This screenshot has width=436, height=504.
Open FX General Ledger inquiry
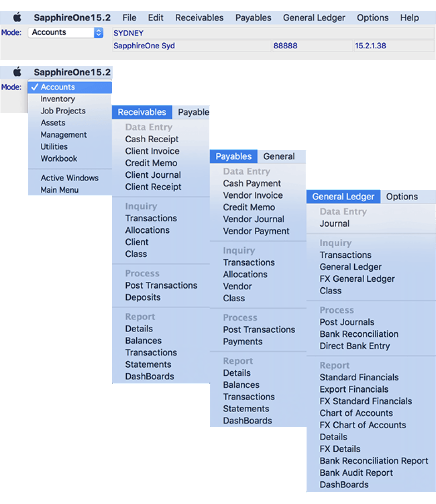click(357, 279)
